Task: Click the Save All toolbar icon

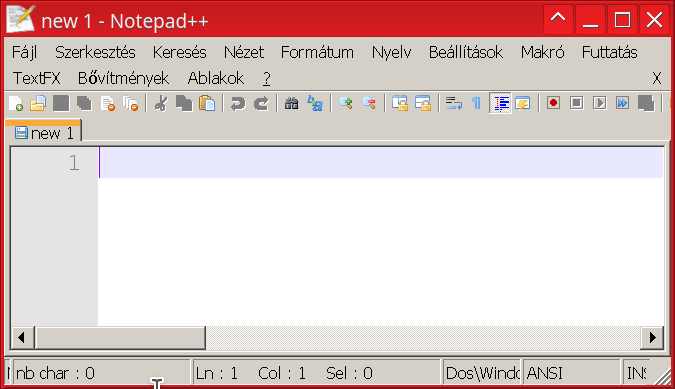Action: [x=84, y=104]
